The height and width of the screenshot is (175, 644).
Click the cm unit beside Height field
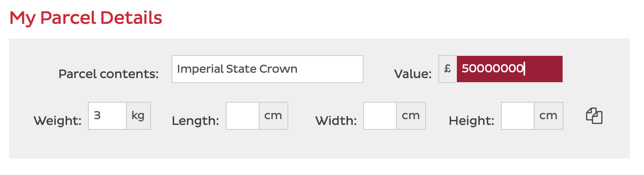(x=549, y=116)
